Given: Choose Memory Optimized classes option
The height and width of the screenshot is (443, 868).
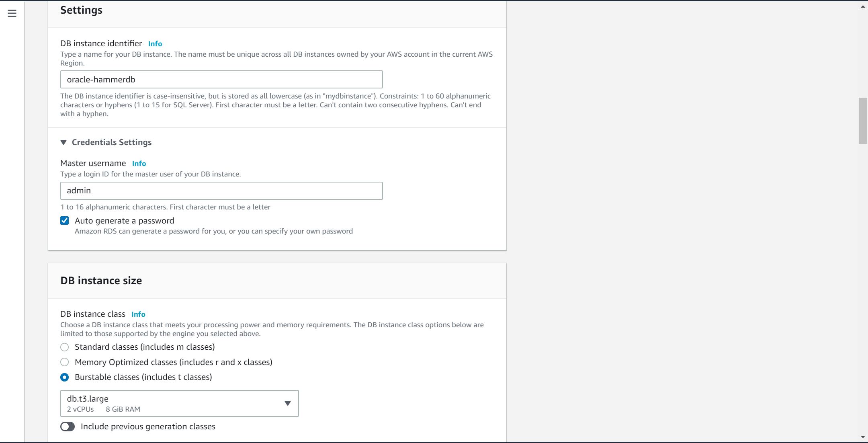Looking at the screenshot, I should pyautogui.click(x=65, y=362).
